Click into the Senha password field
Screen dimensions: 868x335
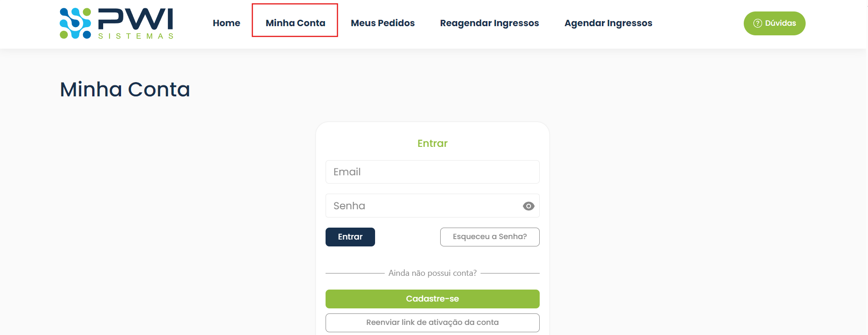pos(422,206)
